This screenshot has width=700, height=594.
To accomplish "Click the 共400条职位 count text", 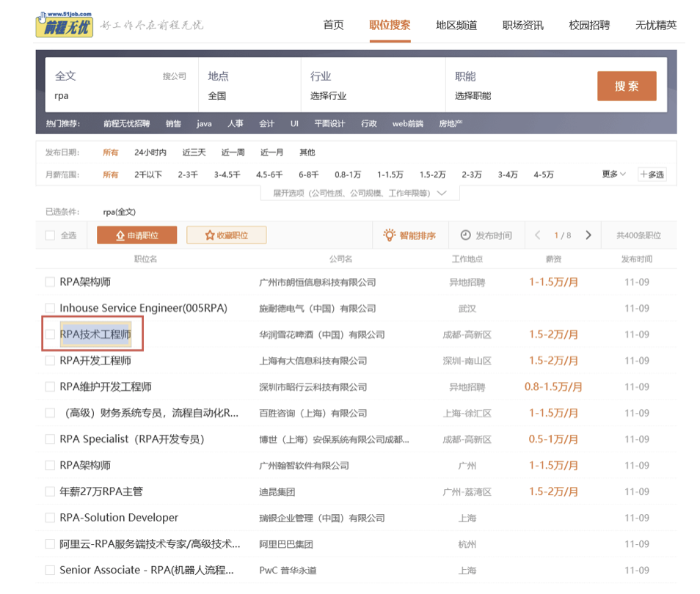I will (x=639, y=235).
